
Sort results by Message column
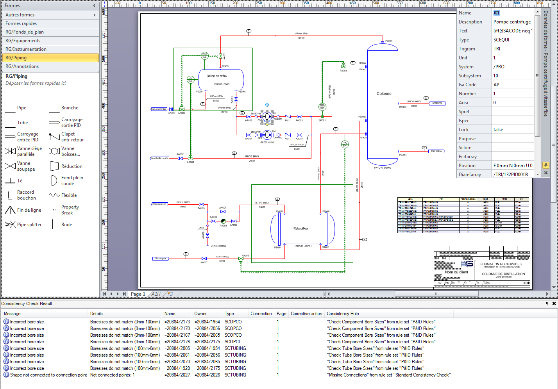click(45, 314)
